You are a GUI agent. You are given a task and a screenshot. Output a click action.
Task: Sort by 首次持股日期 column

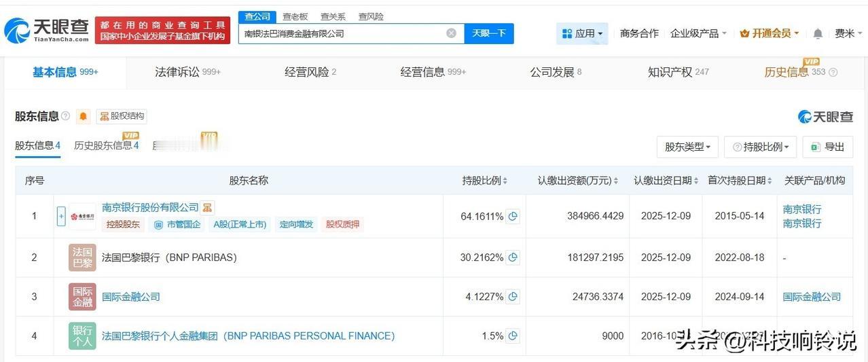(770, 181)
